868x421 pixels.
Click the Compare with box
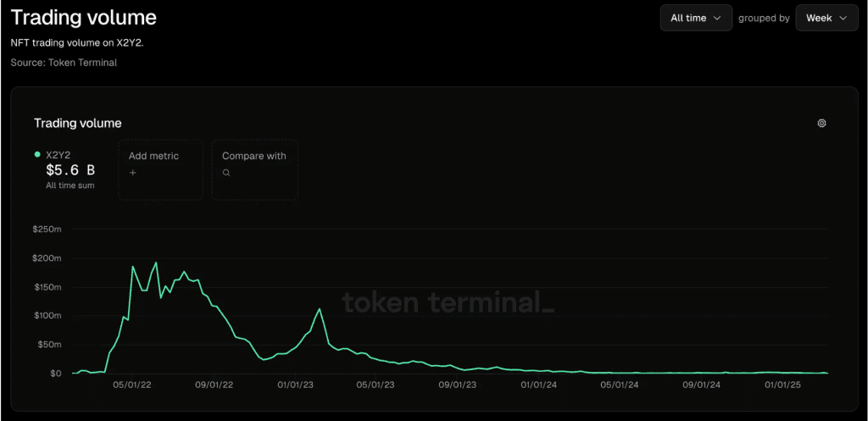(254, 169)
